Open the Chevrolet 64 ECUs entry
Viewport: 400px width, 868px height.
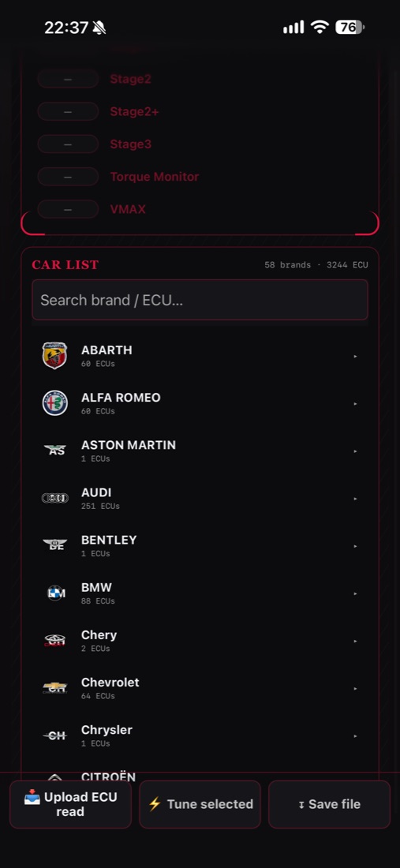click(x=200, y=688)
